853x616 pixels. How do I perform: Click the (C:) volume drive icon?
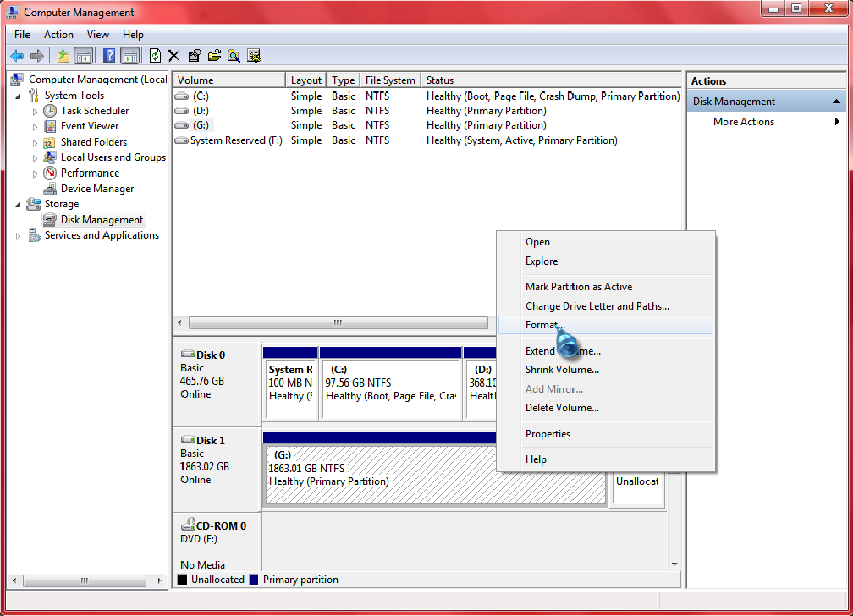point(182,96)
